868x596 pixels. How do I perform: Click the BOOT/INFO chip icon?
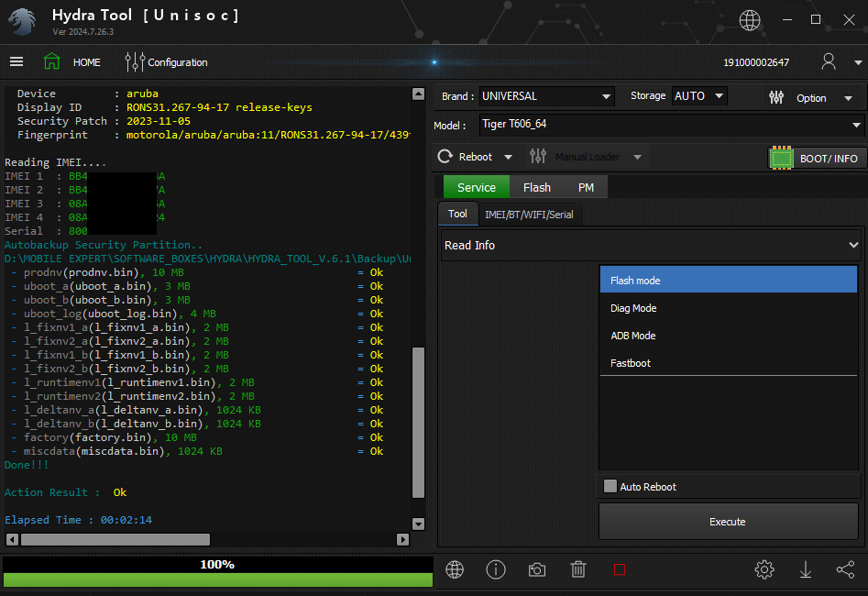(x=782, y=158)
